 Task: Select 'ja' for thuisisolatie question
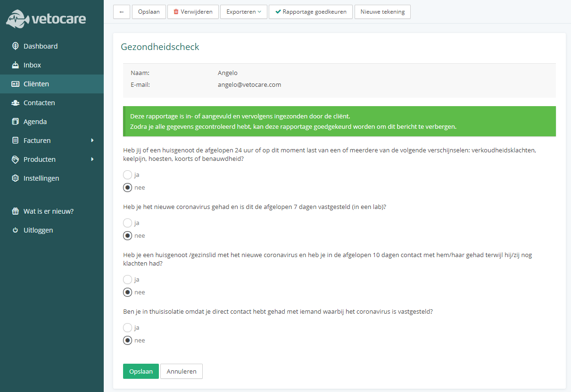127,327
